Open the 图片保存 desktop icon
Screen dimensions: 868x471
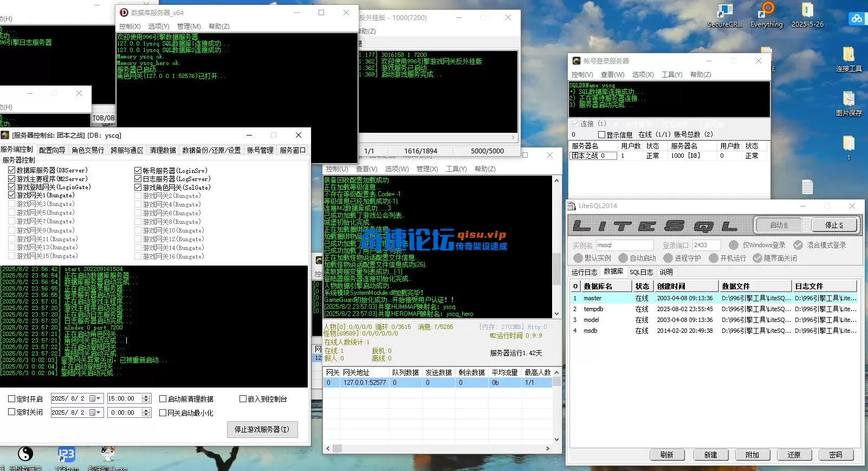pos(848,103)
